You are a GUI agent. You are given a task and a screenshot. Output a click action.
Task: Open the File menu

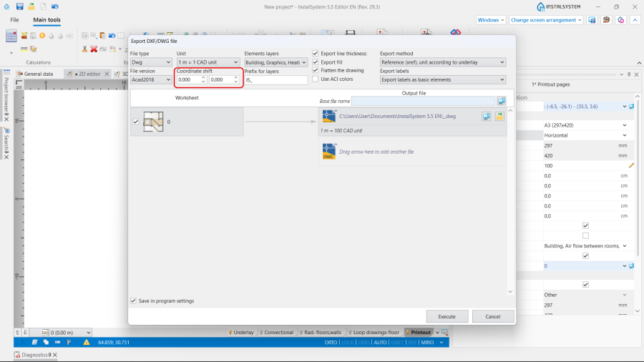[x=14, y=20]
